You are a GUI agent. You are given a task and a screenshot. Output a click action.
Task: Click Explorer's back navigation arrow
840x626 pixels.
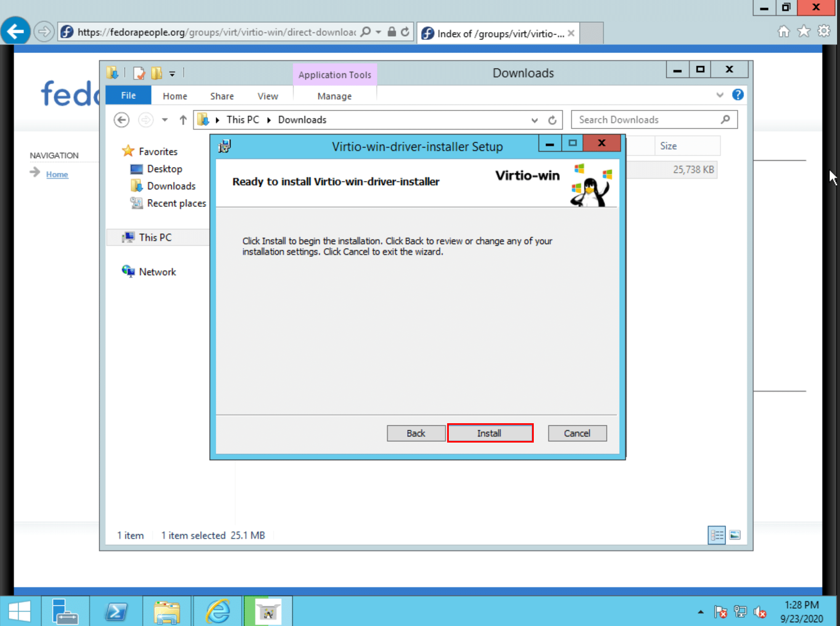[122, 120]
